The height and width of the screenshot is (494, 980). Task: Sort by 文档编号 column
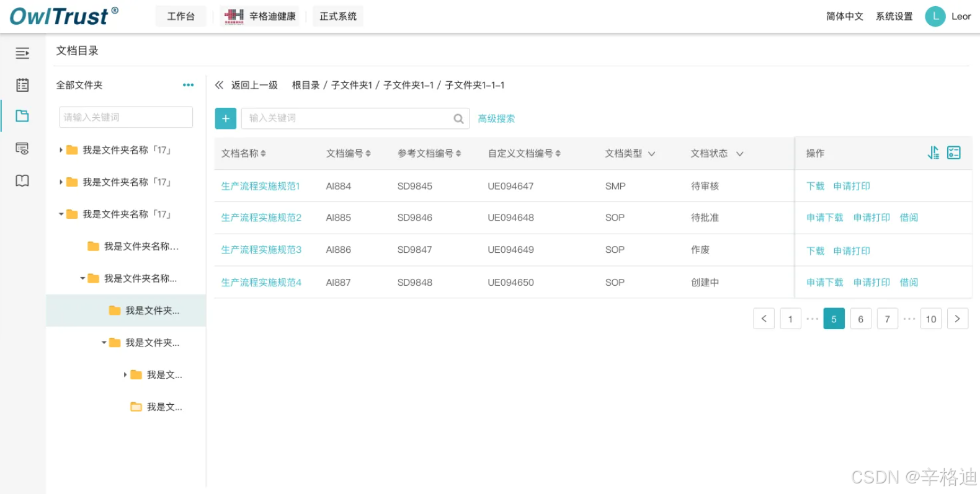[368, 153]
